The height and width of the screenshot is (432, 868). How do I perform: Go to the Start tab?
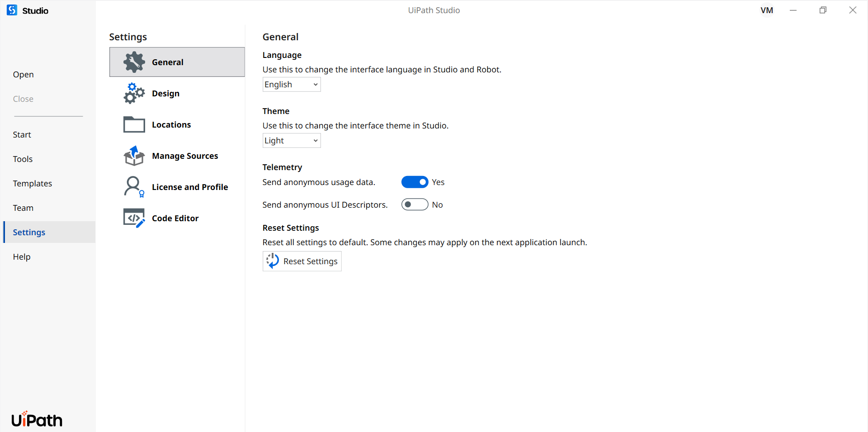[x=22, y=134]
